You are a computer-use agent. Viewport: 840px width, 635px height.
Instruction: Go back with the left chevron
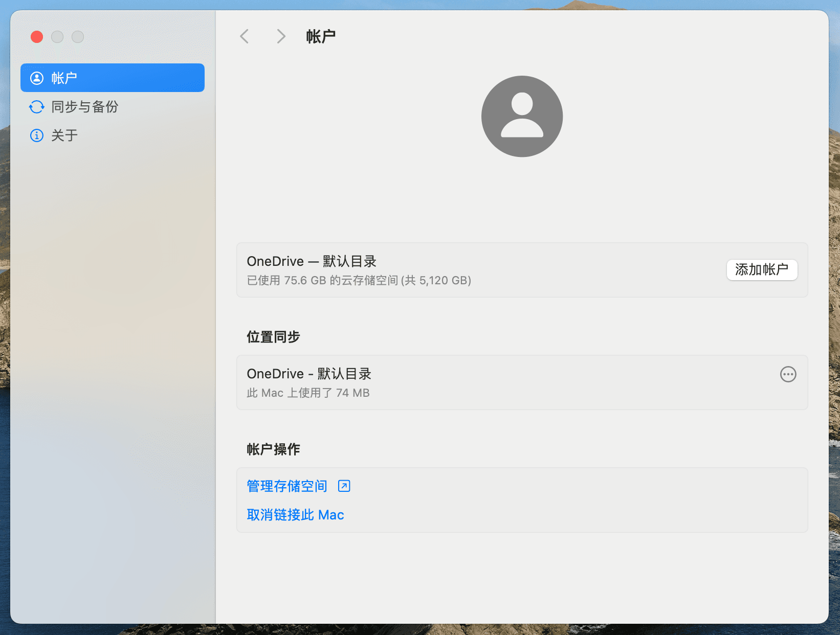[245, 36]
